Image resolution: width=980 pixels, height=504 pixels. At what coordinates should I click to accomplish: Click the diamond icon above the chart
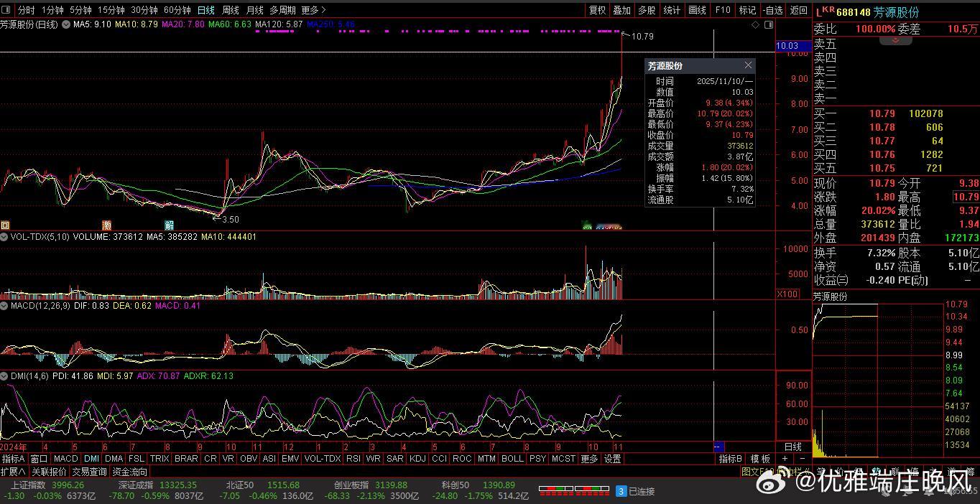[x=755, y=24]
